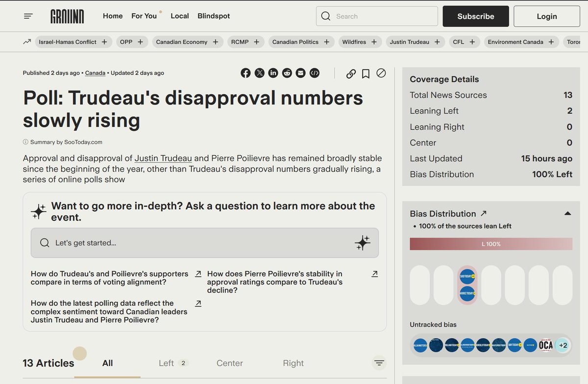Screen dimensions: 588x384
Task: Click the embed code icon
Action: [x=315, y=73]
